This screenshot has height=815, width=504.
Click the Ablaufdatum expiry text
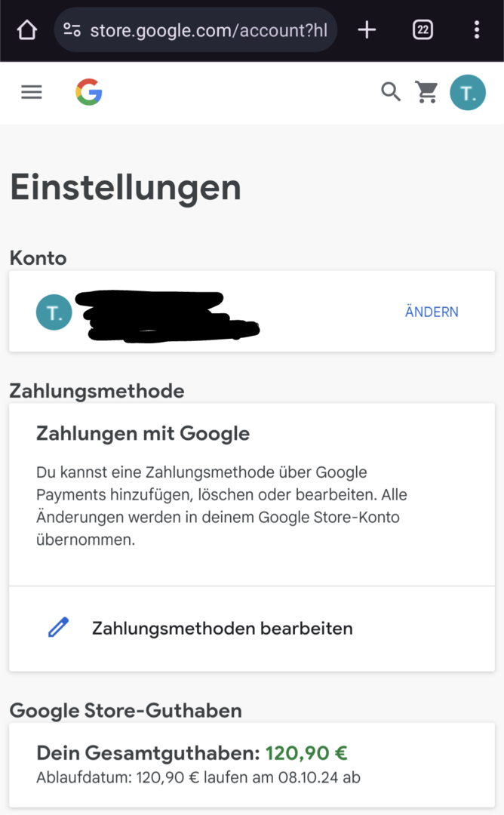pyautogui.click(x=198, y=777)
